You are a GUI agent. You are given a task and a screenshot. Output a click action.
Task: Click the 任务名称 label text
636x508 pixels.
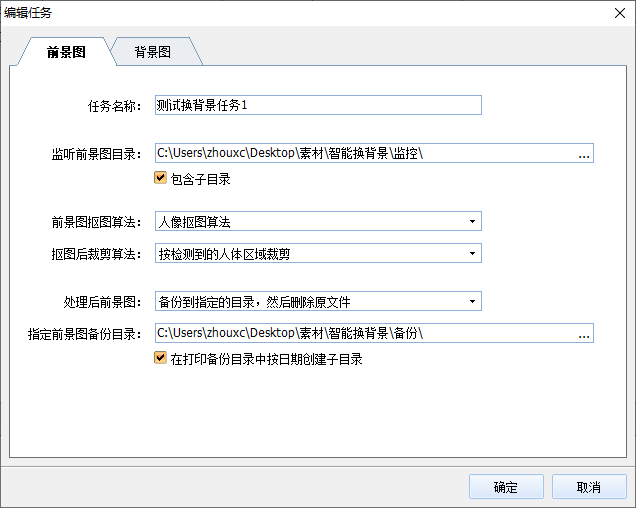pyautogui.click(x=116, y=105)
